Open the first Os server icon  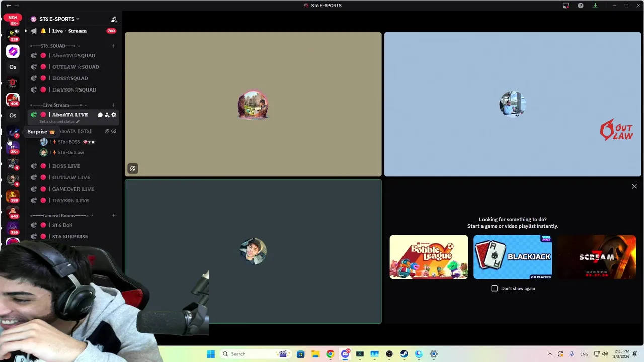[x=13, y=67]
